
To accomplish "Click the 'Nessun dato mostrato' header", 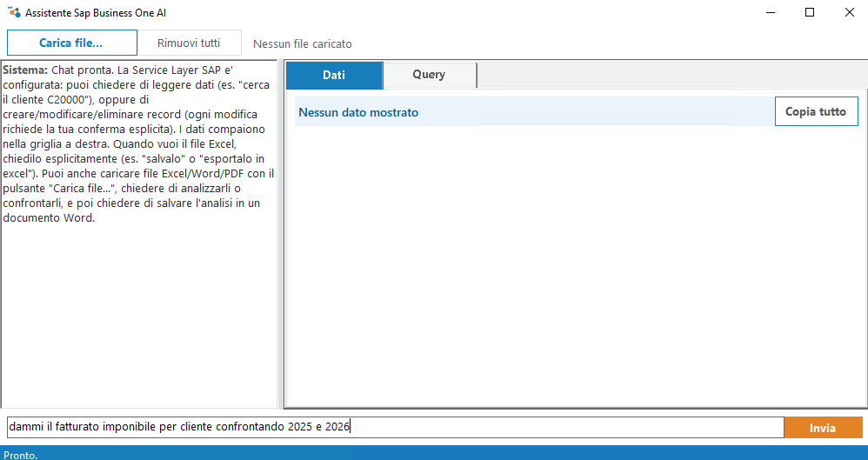I will click(358, 112).
